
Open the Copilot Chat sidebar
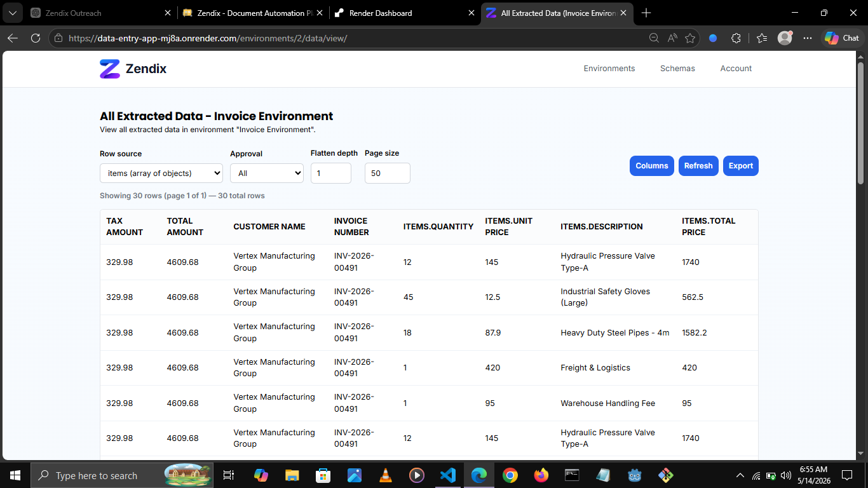coord(842,38)
